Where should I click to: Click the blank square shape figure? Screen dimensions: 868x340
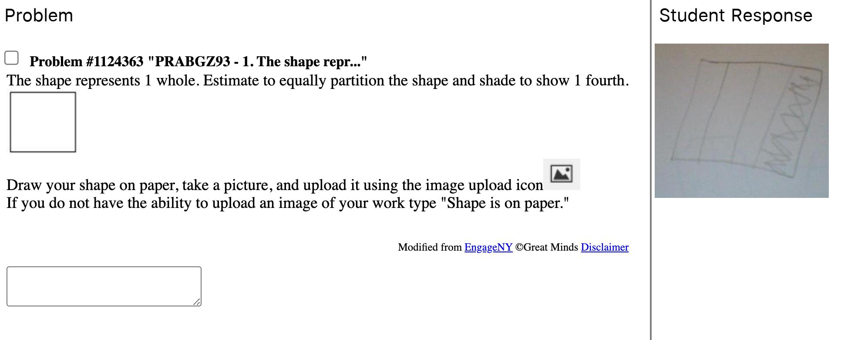[43, 122]
